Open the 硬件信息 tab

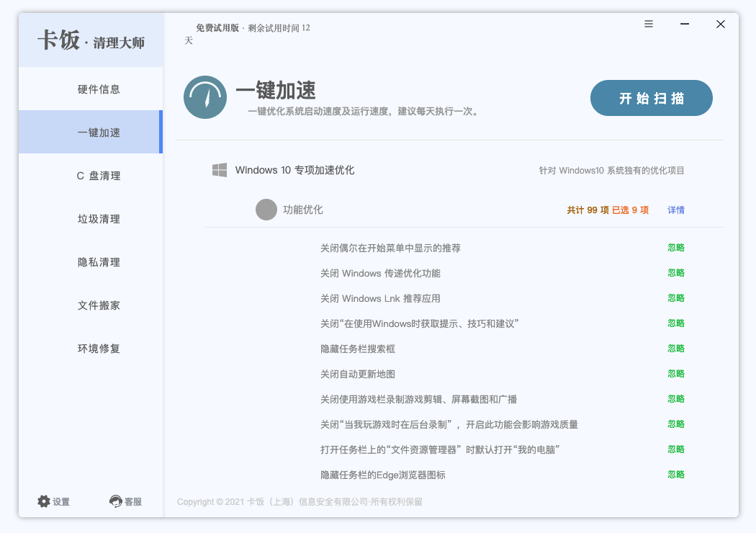click(91, 89)
